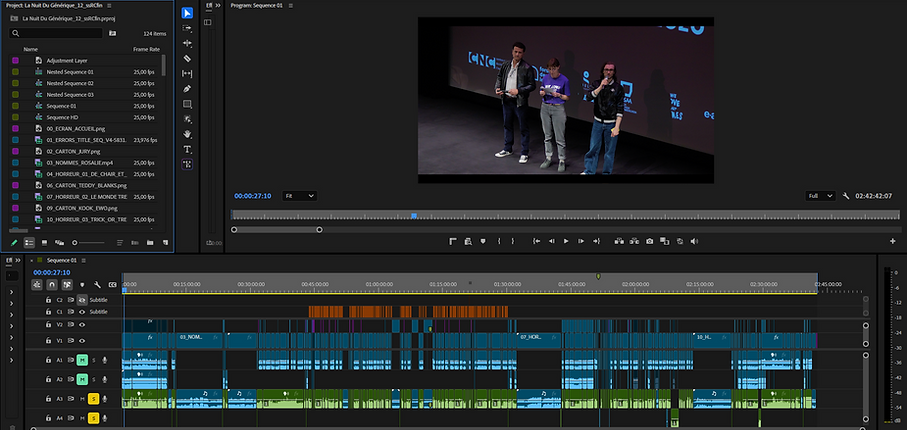907x430 pixels.
Task: Unmute audio track A1 with M button
Action: pyautogui.click(x=82, y=360)
